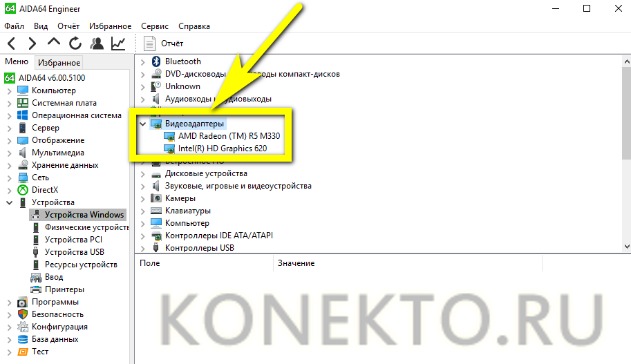Viewport: 631px width, 364px height.
Task: Refresh the view using the Refresh icon
Action: click(75, 43)
